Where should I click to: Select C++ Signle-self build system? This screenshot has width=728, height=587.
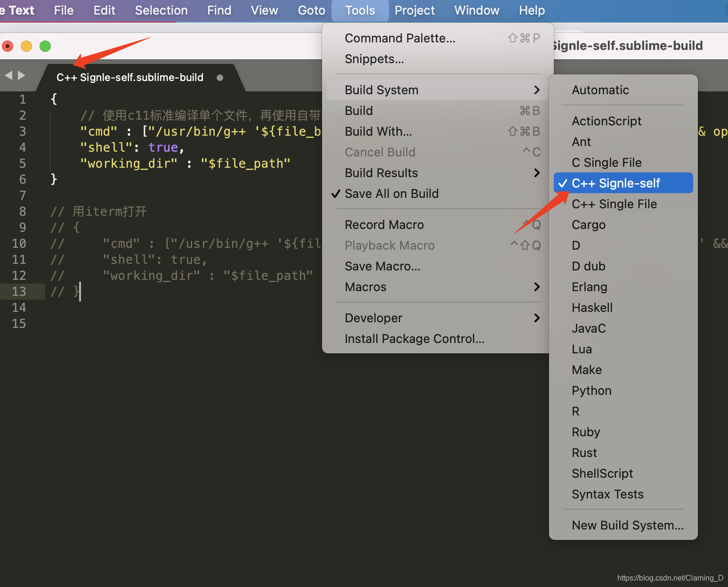point(623,183)
